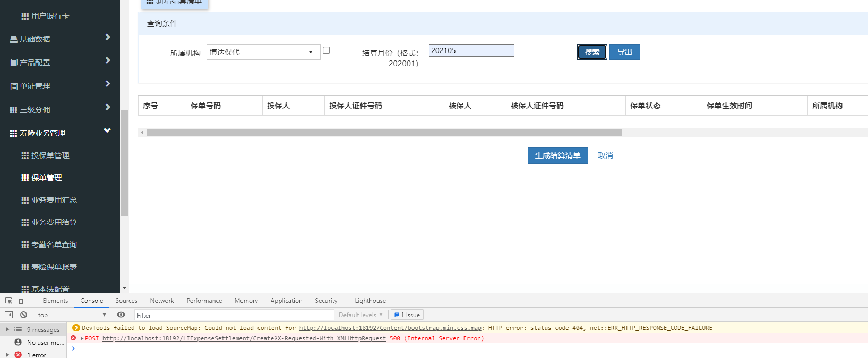Screen dimensions: 868x358
Task: Click the grid icon beside 保单管理
Action: pyautogui.click(x=25, y=178)
